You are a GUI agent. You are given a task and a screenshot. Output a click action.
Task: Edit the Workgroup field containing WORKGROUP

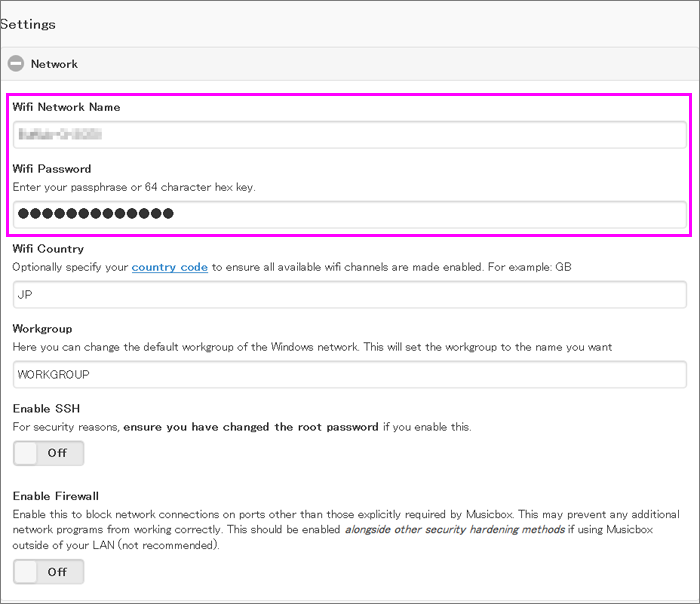350,374
